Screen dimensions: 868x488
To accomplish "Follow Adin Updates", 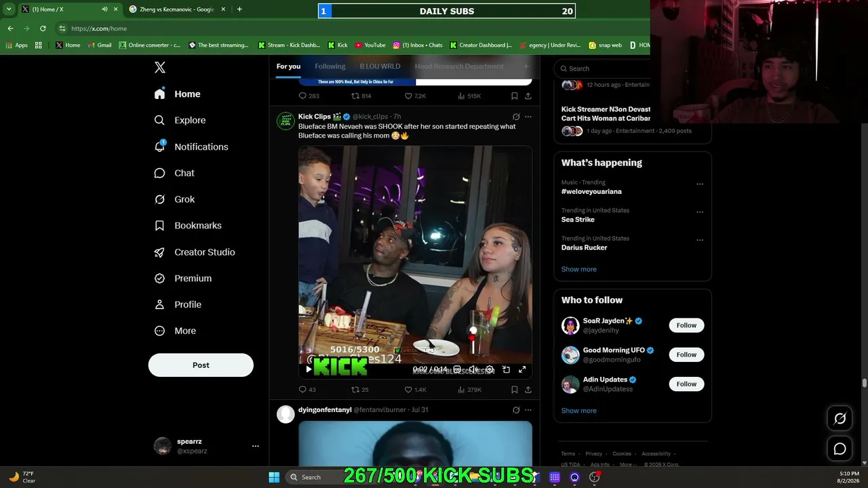I will click(686, 384).
